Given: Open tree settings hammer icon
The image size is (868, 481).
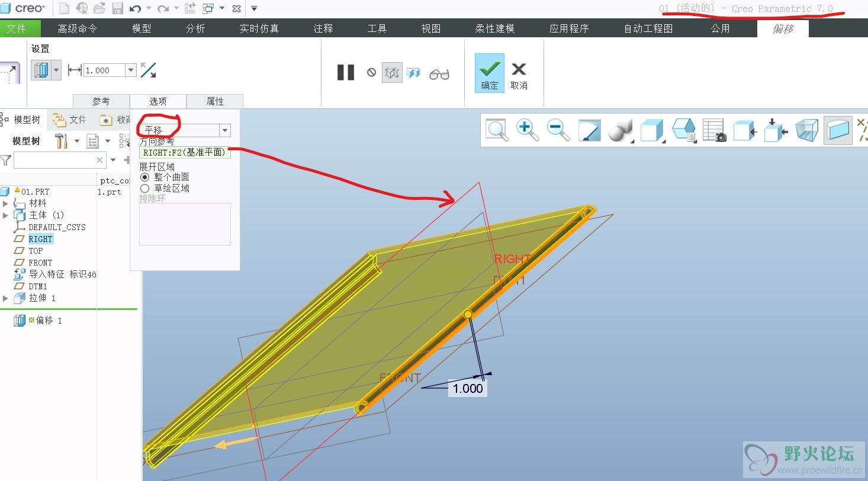Looking at the screenshot, I should tap(62, 141).
